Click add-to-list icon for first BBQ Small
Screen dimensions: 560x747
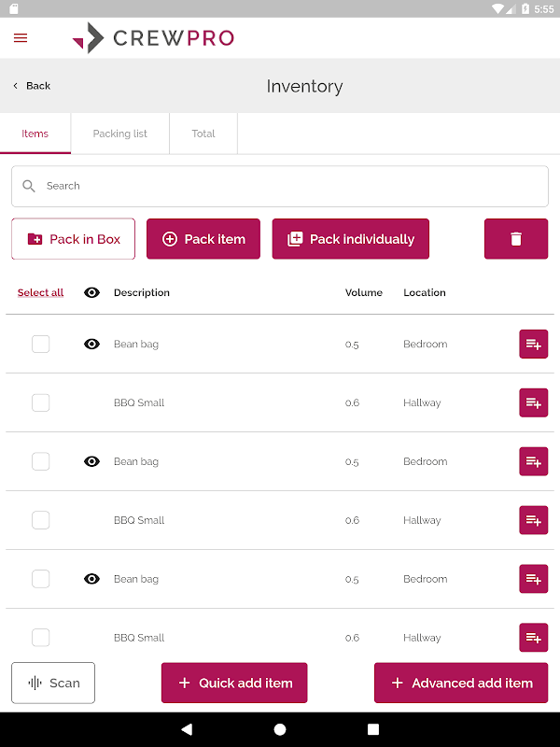pyautogui.click(x=533, y=403)
